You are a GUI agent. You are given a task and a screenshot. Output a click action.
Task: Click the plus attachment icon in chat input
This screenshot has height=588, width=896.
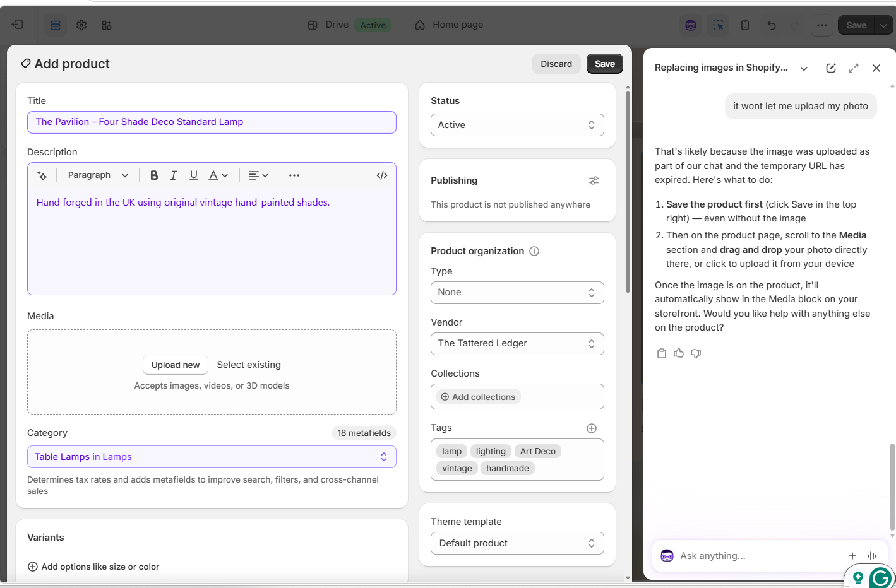852,556
